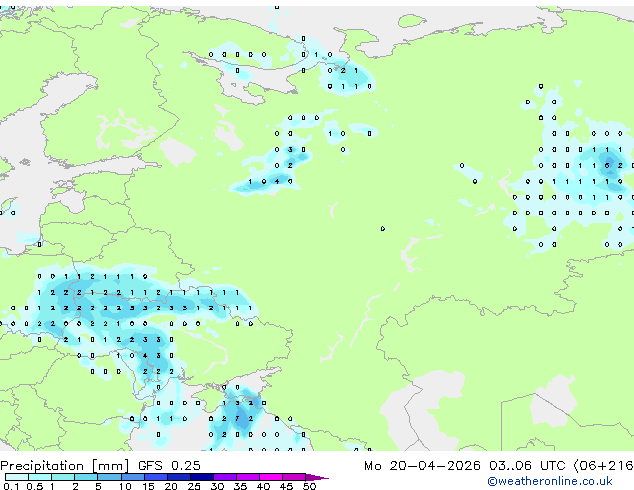
Task: Click the legend scale label '50'
Action: (309, 486)
